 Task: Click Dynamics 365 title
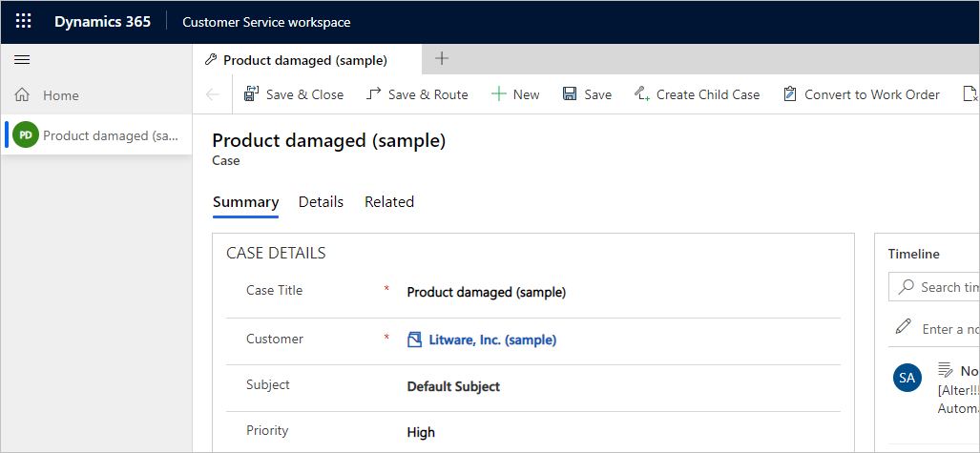(102, 22)
